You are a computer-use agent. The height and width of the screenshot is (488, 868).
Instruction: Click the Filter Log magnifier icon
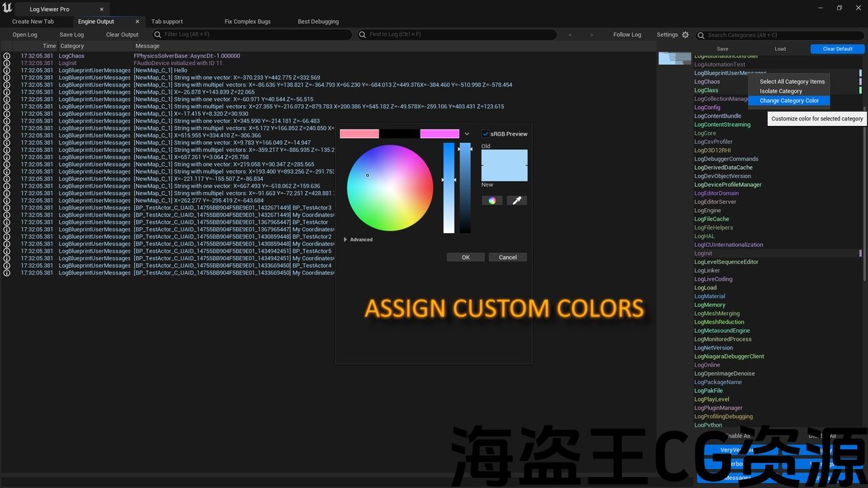pyautogui.click(x=158, y=35)
